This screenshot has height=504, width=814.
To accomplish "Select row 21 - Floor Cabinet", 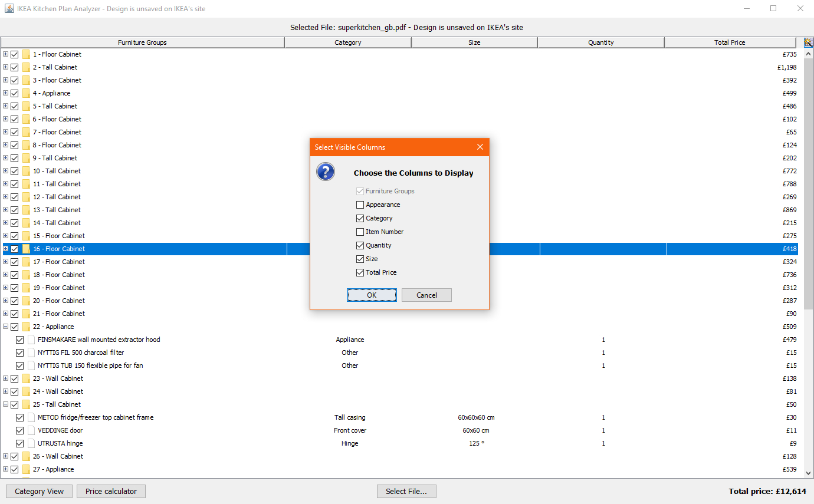I will [x=400, y=314].
